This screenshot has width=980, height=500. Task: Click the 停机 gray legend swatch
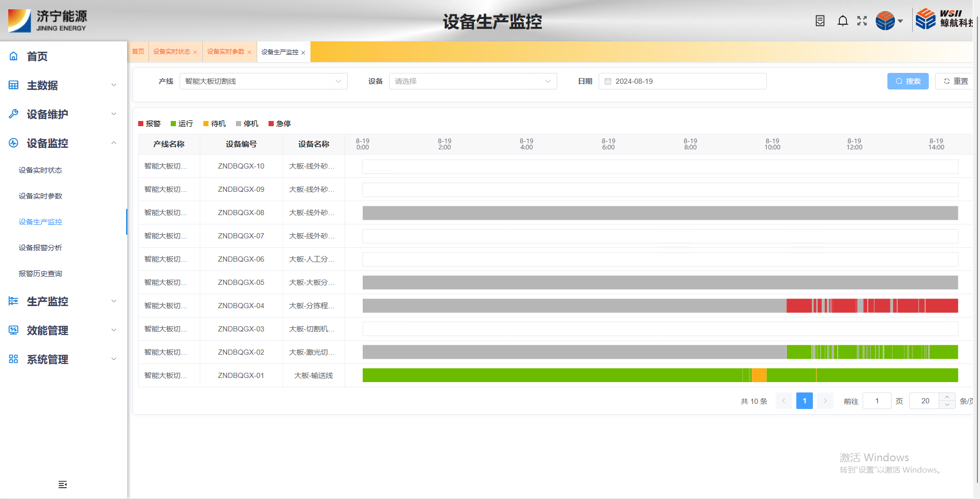(x=239, y=124)
